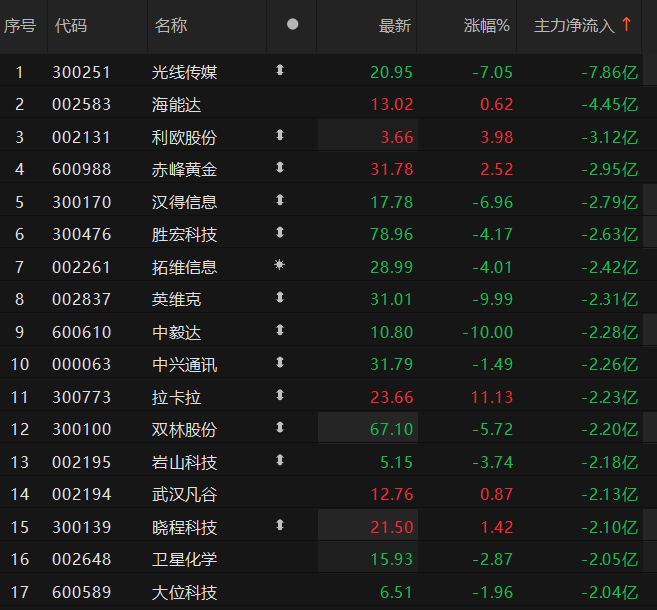This screenshot has height=610, width=657.
Task: Click stock code 300773
Action: coord(81,398)
